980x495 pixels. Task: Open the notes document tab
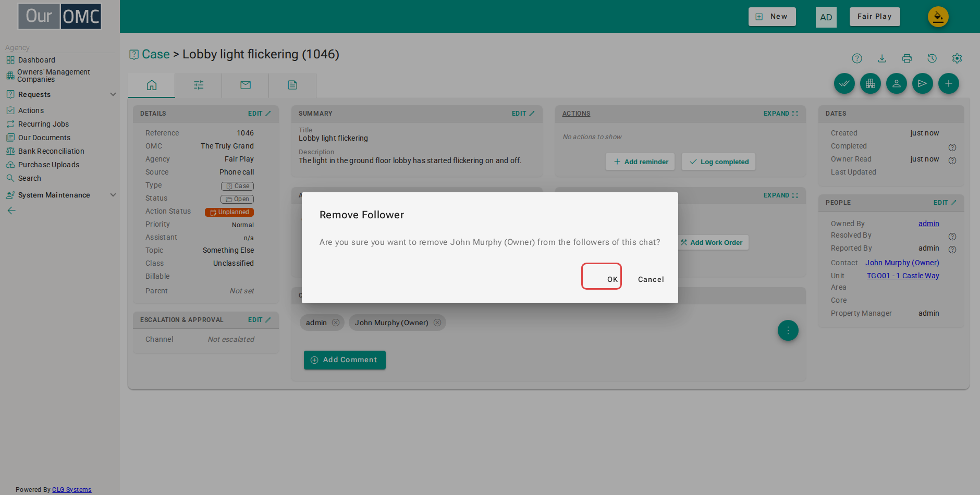coord(292,85)
